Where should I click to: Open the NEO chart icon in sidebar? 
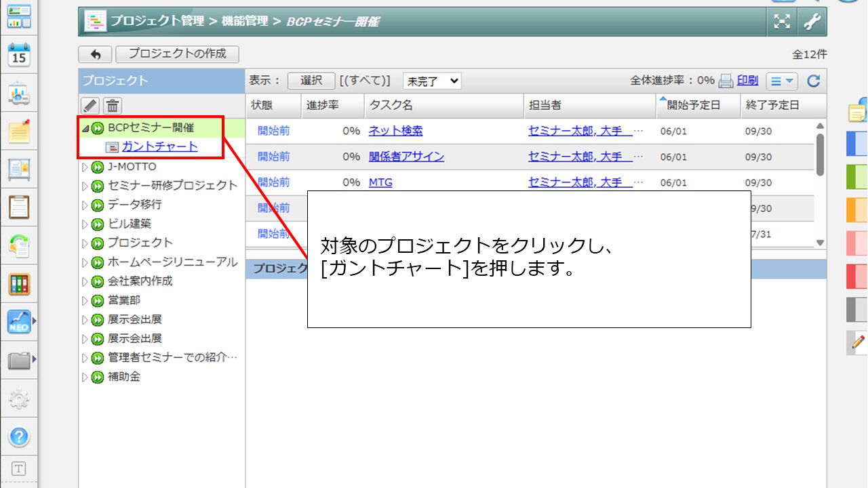coord(19,321)
